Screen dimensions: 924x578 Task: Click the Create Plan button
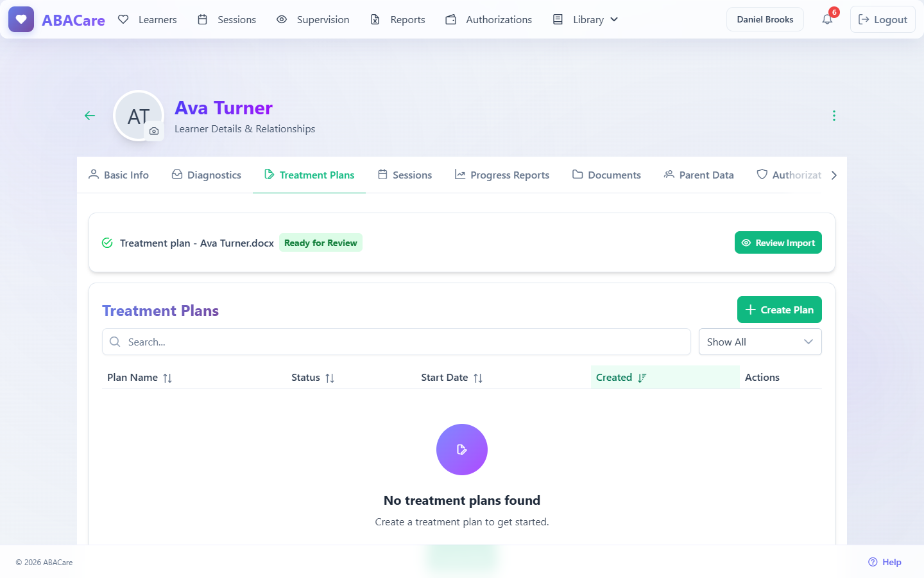pos(779,310)
